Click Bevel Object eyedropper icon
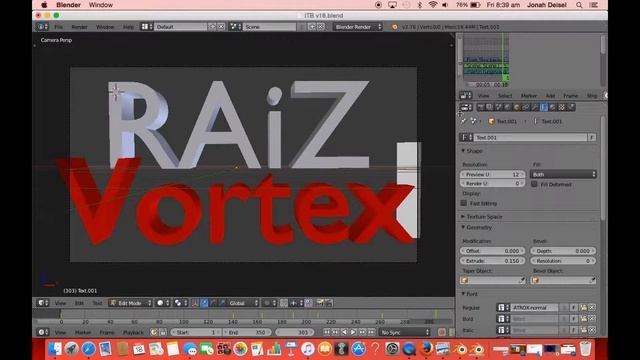The height and width of the screenshot is (360, 640). click(x=592, y=280)
